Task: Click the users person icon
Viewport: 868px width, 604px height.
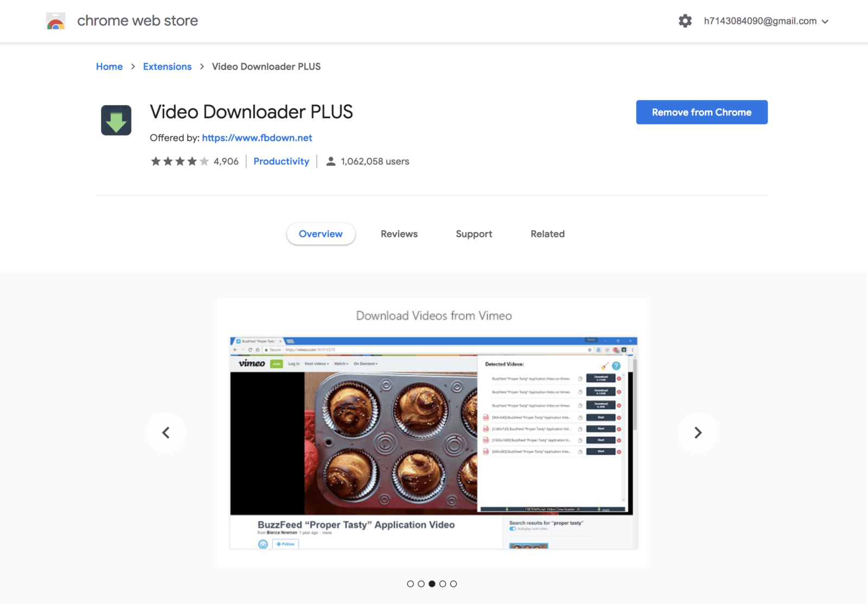Action: coord(330,161)
